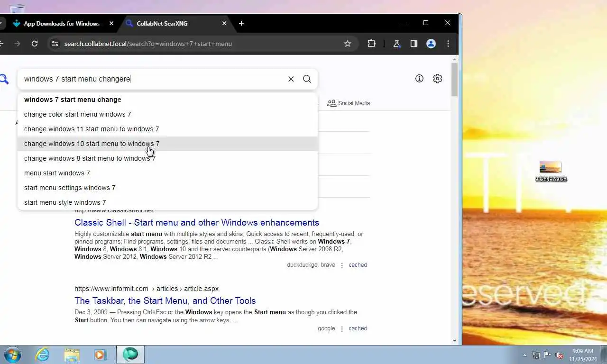Select suggestion 'start menu settings windows 7'
Image resolution: width=607 pixels, height=364 pixels.
click(x=167, y=188)
